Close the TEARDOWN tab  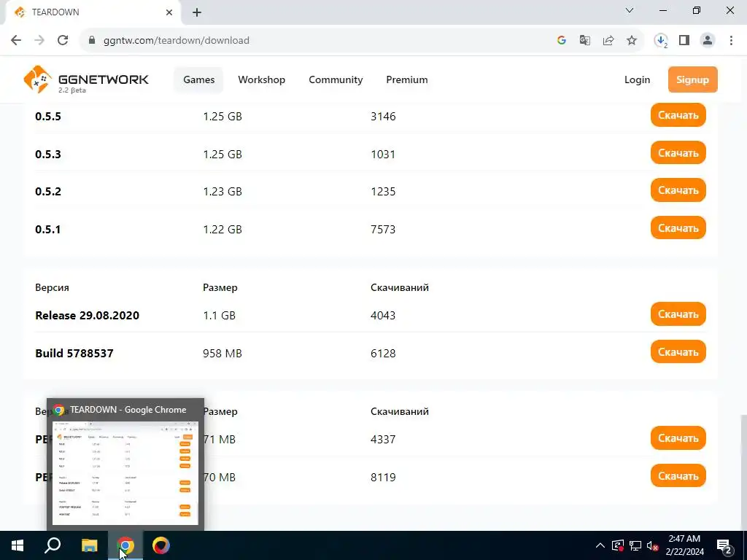[x=169, y=12]
